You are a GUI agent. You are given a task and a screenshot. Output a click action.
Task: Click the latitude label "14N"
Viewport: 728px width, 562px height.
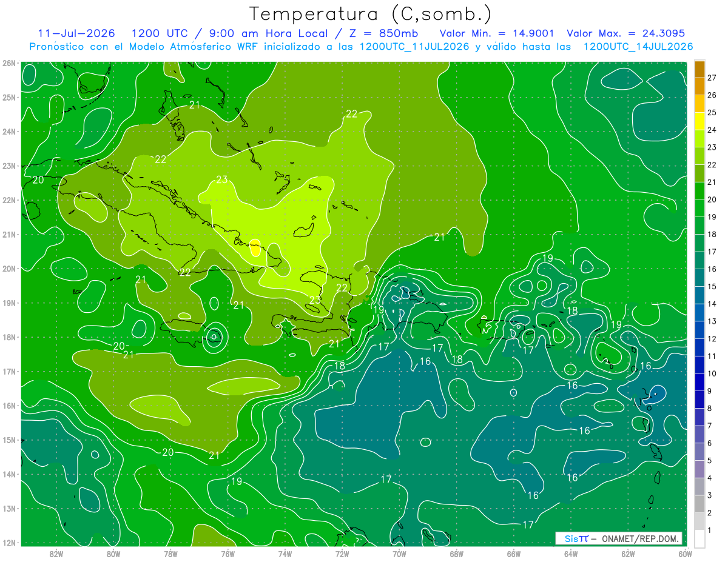coord(9,474)
